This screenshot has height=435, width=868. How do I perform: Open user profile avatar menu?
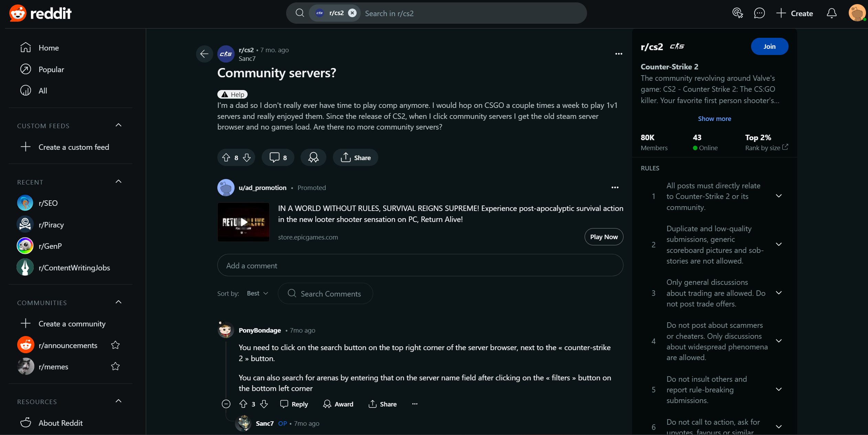coord(857,13)
